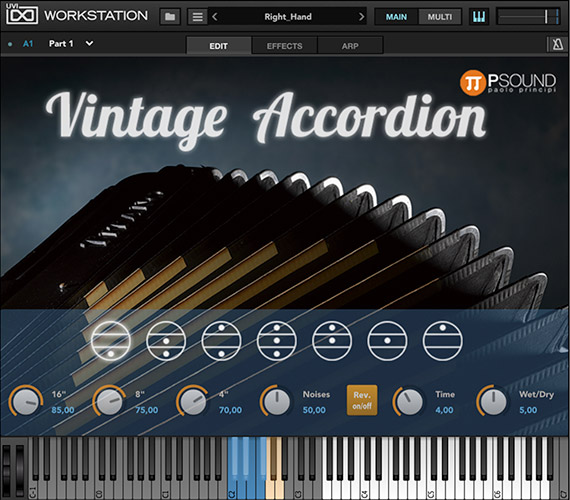Click the 16" volume knob
The width and height of the screenshot is (570, 500).
(x=26, y=401)
